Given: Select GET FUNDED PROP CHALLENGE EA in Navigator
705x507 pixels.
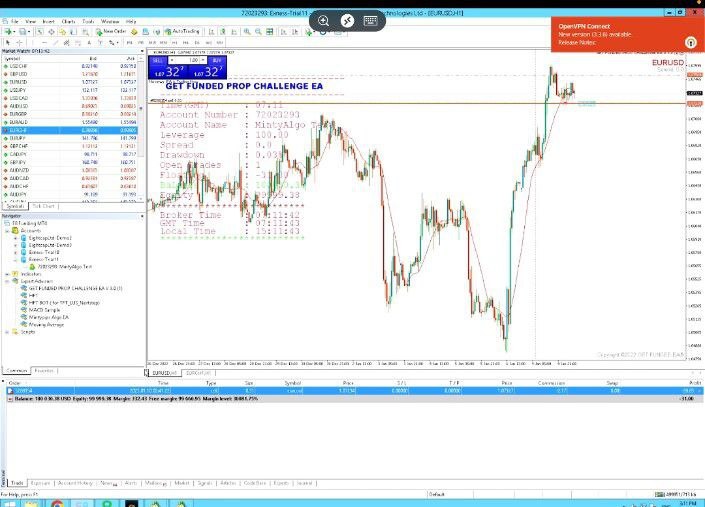Looking at the screenshot, I should [75, 288].
